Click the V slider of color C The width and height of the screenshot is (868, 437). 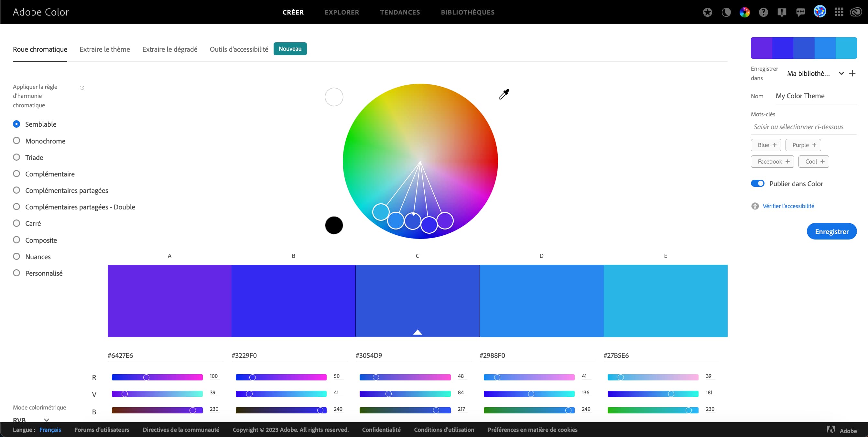point(405,394)
